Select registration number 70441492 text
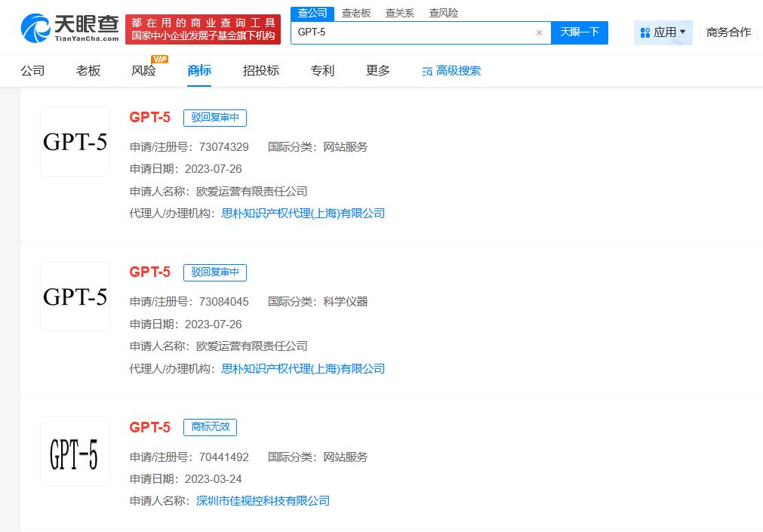The image size is (763, 532). [224, 457]
